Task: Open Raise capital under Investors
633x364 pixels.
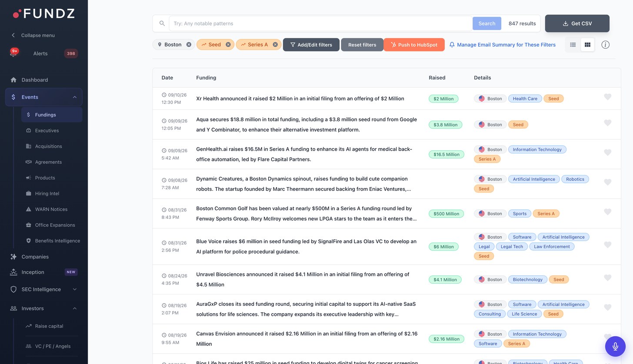Action: [49, 326]
